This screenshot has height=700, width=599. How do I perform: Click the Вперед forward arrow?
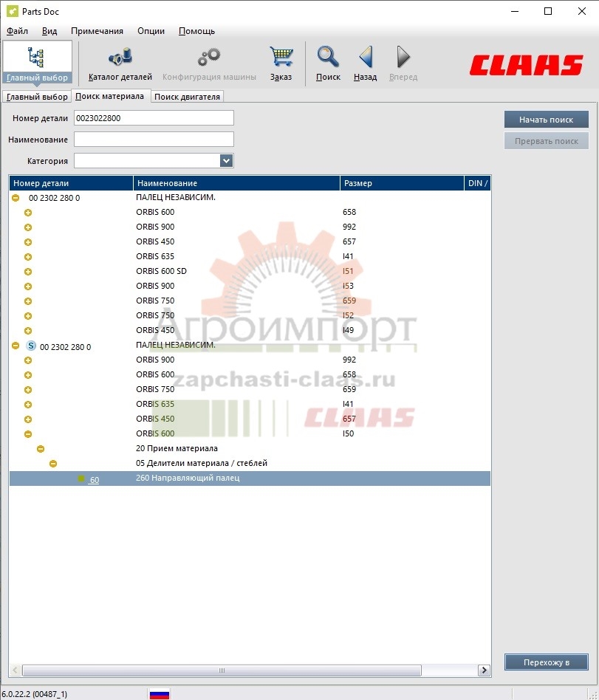pyautogui.click(x=403, y=57)
